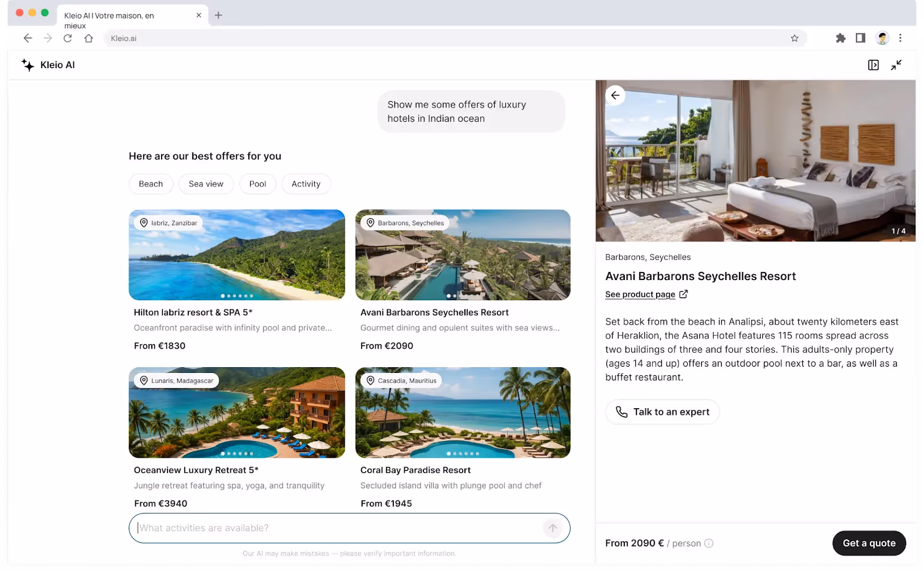Click the Barbarons, Seychelles text above the resort heading
Screen dimensions: 924x571
pos(648,257)
